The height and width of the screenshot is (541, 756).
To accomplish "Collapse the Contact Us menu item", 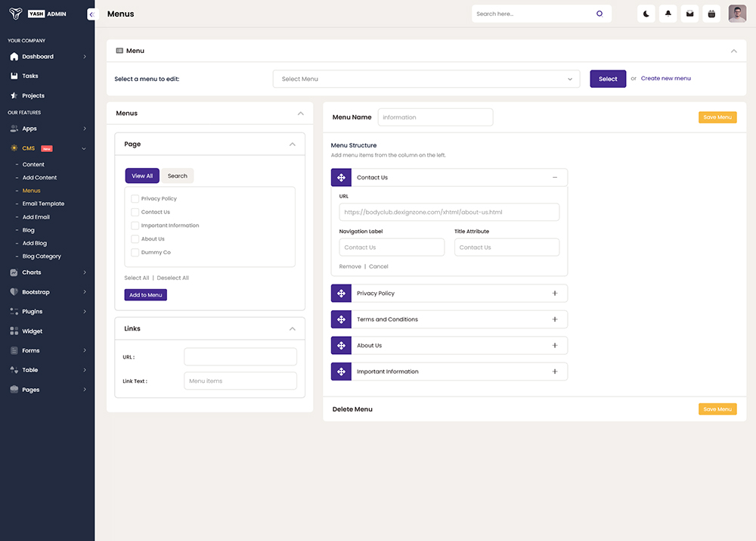I will click(554, 178).
